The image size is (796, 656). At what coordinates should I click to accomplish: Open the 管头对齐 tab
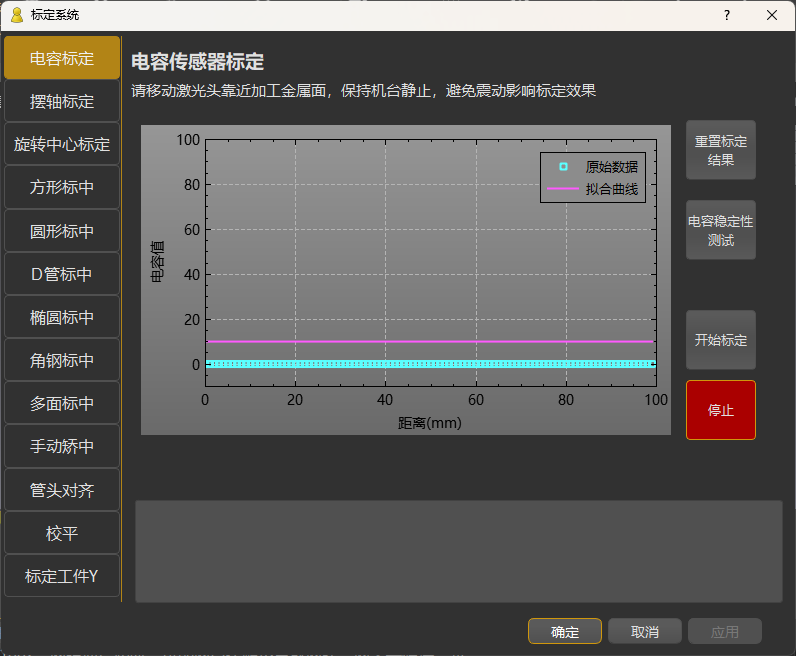point(62,490)
